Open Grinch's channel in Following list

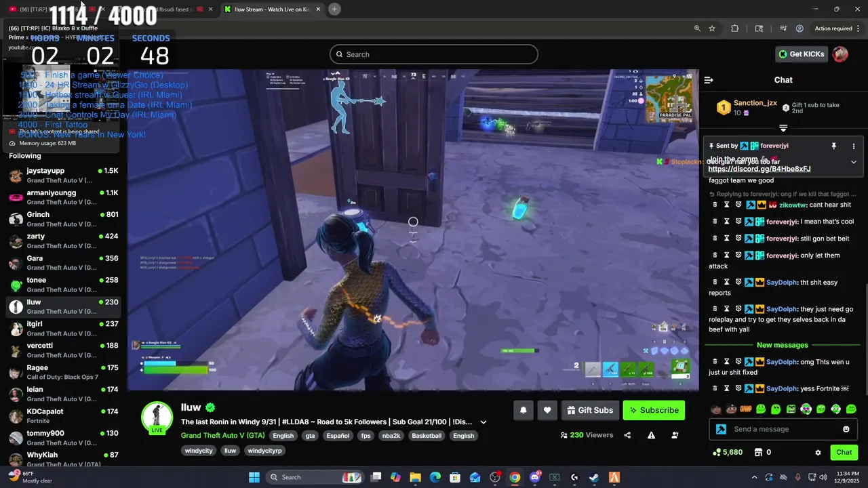(64, 219)
